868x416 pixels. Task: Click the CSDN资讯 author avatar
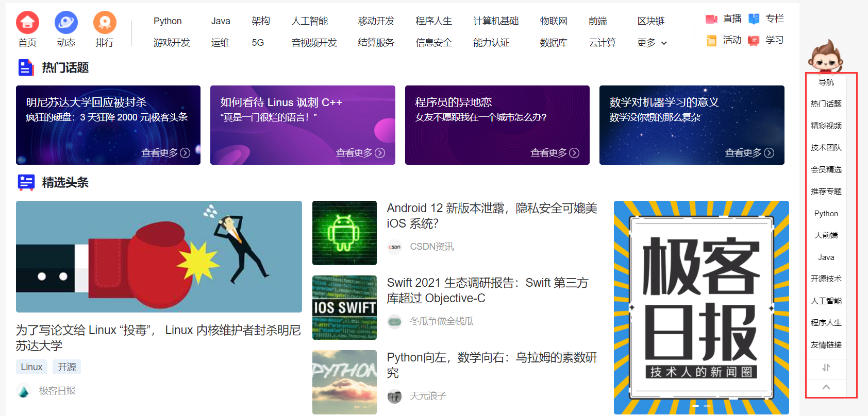point(395,247)
